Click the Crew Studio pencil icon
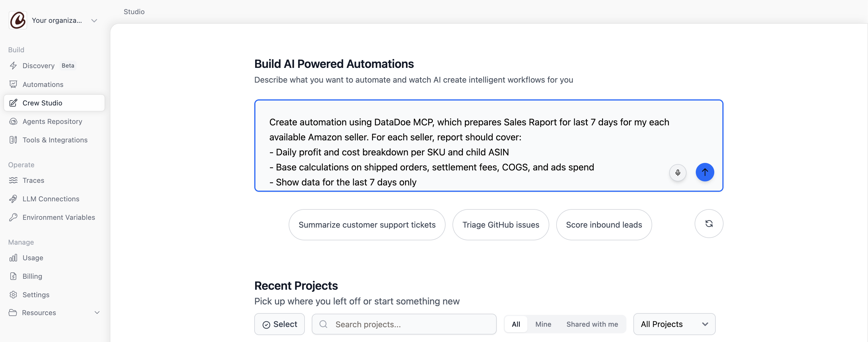This screenshot has height=342, width=868. 13,103
